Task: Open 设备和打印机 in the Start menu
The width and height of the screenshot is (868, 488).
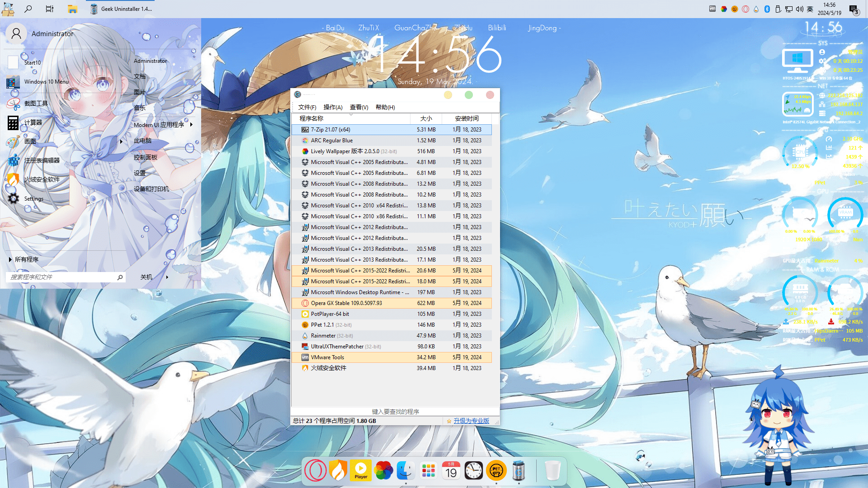Action: coord(151,189)
